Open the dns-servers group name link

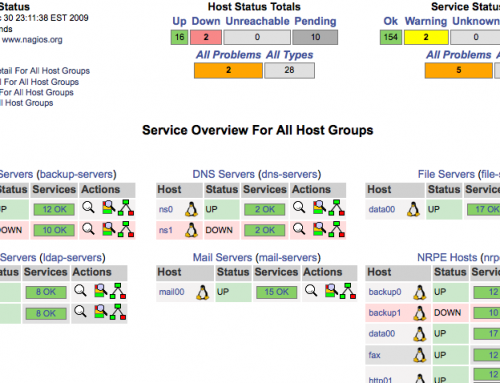pyautogui.click(x=289, y=174)
